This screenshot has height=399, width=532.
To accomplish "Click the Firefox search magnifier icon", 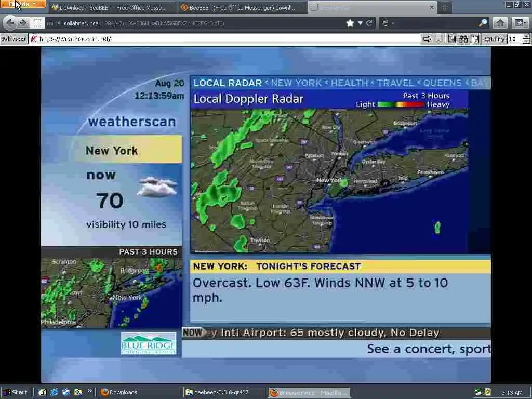I will (x=483, y=23).
